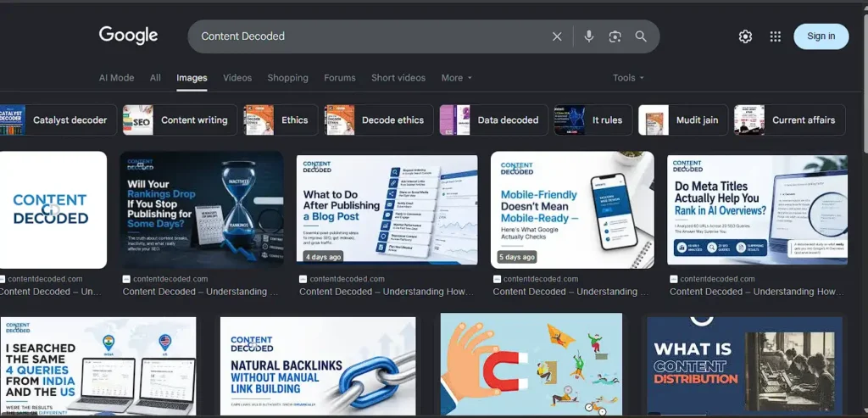
Task: Open the Content Decoded logo image result
Action: [x=53, y=209]
